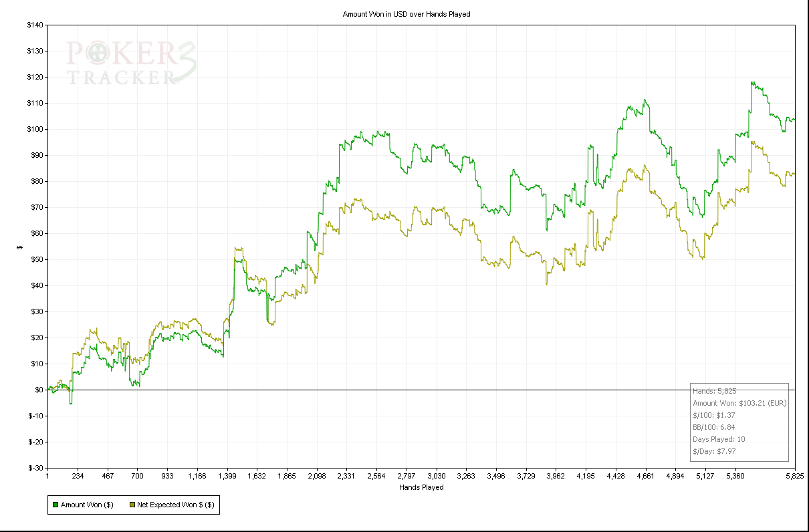Click the 5,825 x-axis tick label
The image size is (809, 532).
[794, 477]
